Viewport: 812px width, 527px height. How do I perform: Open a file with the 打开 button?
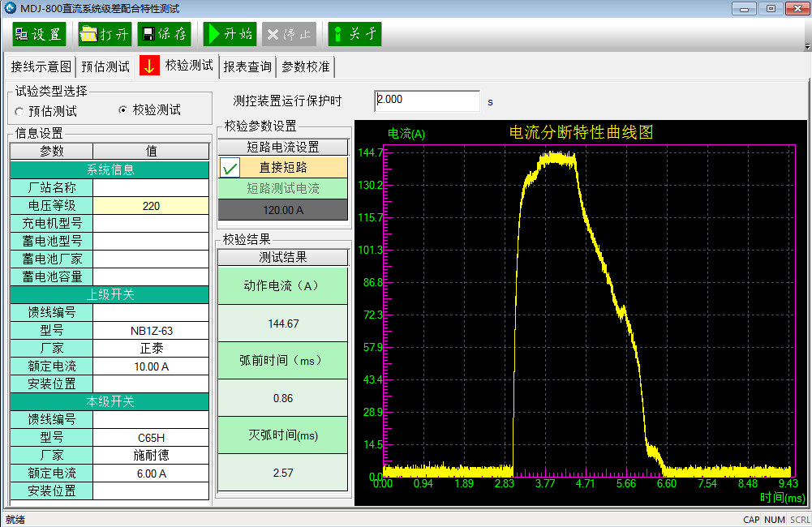pos(105,34)
